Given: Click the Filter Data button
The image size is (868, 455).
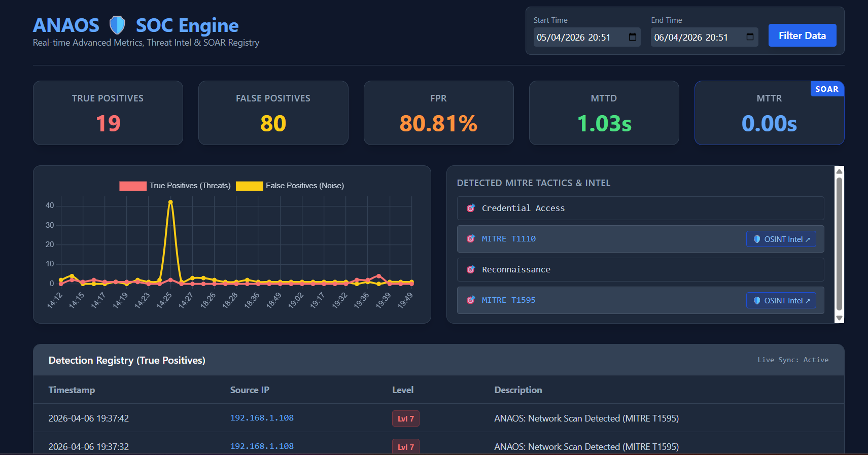Looking at the screenshot, I should click(802, 36).
